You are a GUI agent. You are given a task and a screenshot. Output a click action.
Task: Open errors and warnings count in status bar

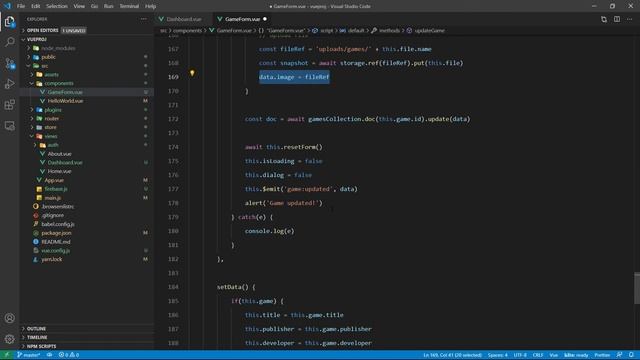pos(69,355)
